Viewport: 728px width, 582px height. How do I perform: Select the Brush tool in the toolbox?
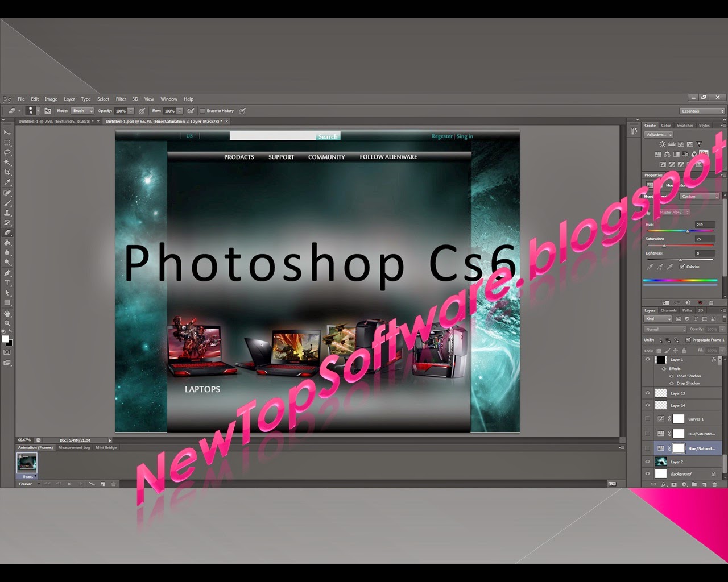(x=7, y=202)
